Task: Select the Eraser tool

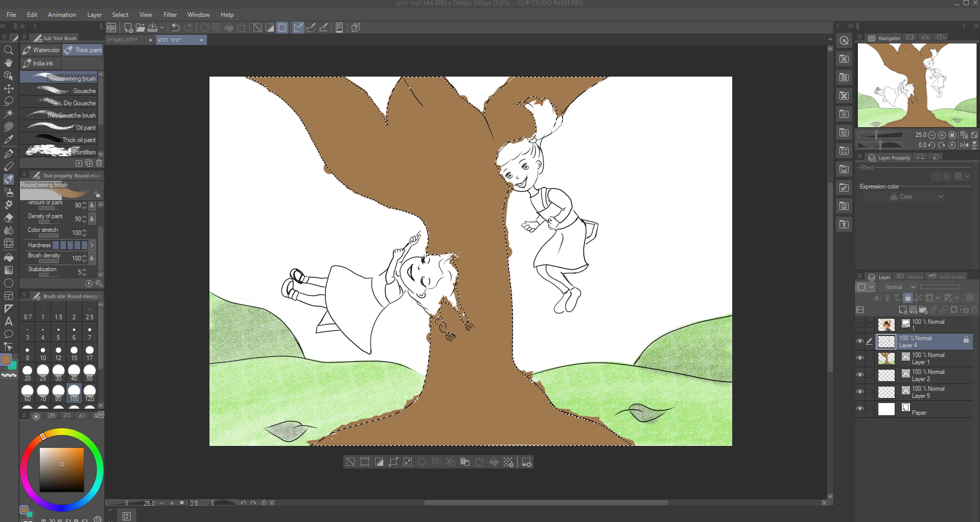Action: pos(9,218)
